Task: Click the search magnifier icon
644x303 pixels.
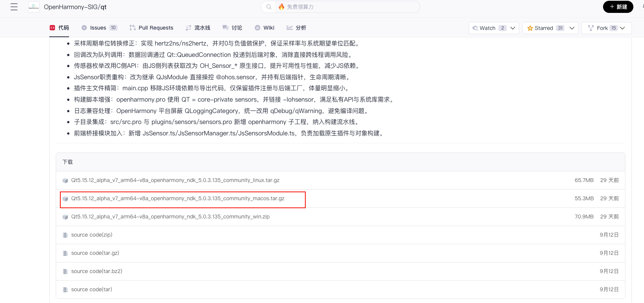Action: [x=269, y=7]
